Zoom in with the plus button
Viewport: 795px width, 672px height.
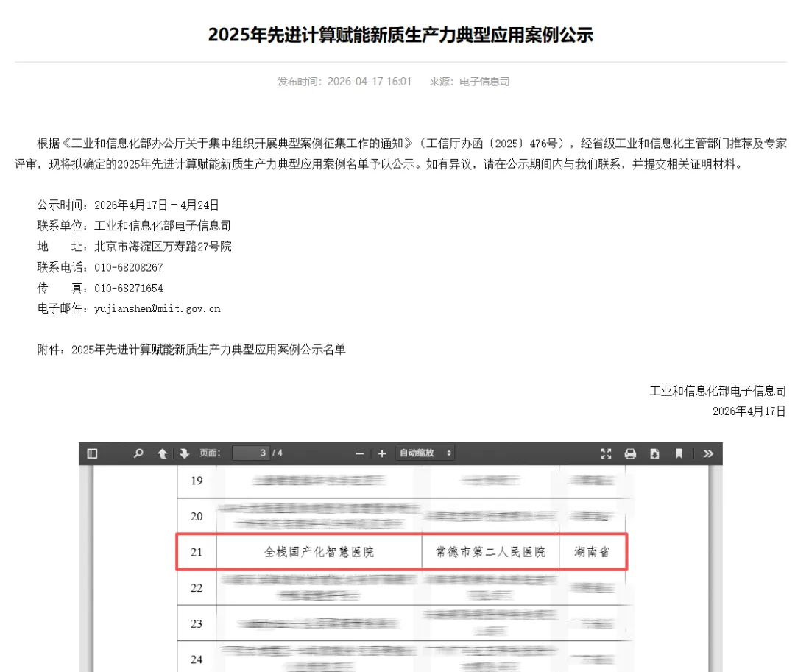click(382, 453)
